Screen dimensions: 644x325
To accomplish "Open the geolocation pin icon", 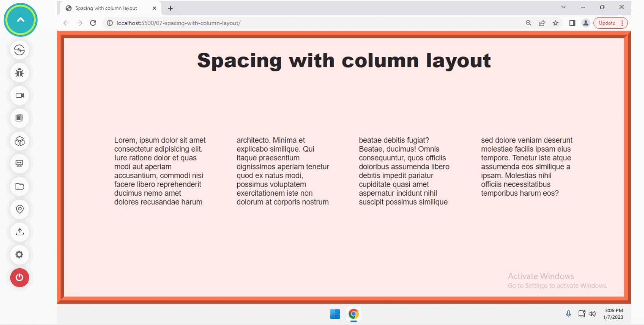I will (20, 209).
